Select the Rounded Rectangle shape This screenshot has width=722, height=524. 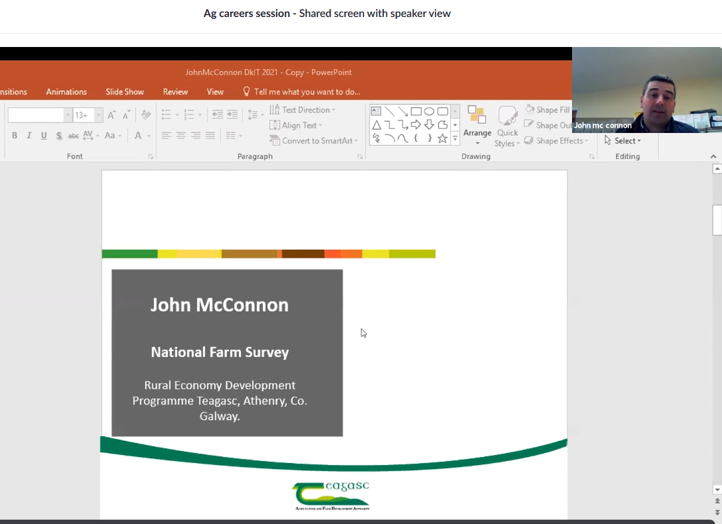[x=443, y=111]
